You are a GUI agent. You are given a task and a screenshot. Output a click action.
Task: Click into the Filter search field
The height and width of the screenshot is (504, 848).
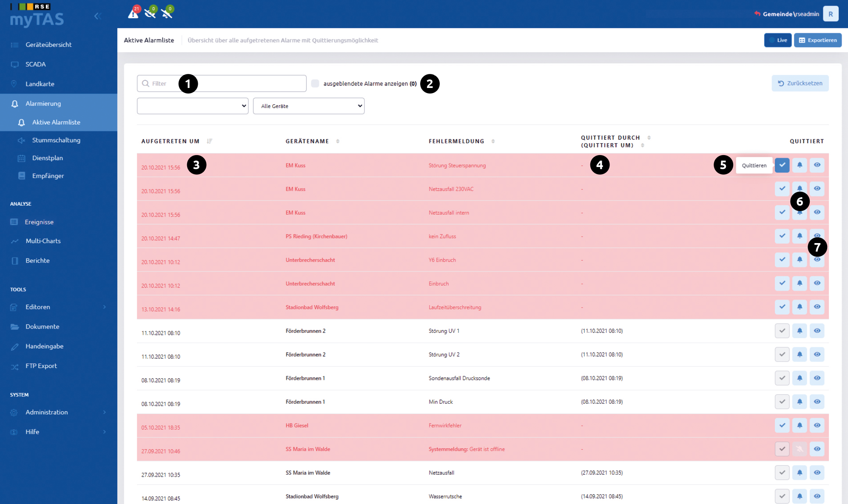pyautogui.click(x=222, y=83)
